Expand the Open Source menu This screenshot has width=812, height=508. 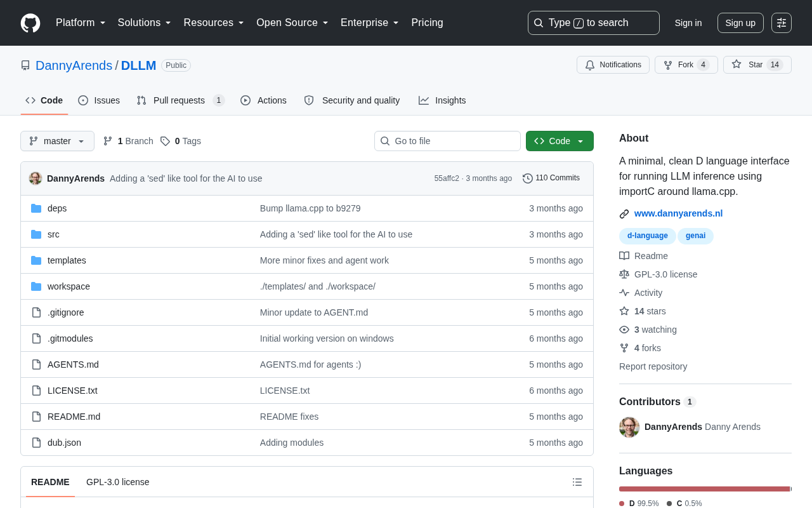coord(292,23)
